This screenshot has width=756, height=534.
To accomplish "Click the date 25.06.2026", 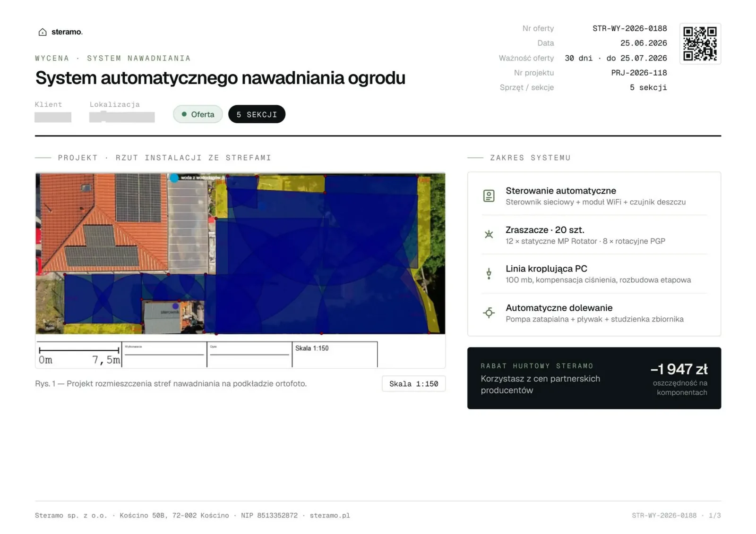I will [644, 43].
